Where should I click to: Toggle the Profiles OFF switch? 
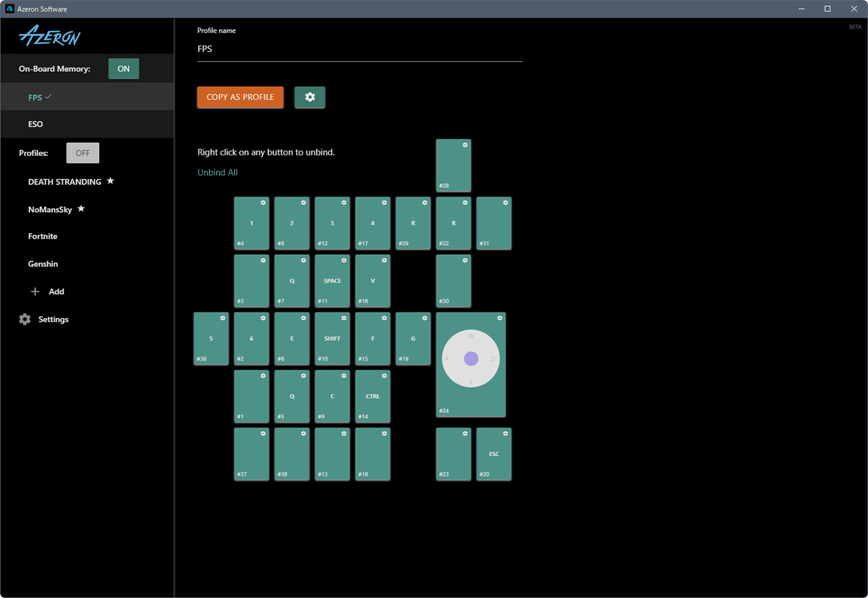point(83,153)
